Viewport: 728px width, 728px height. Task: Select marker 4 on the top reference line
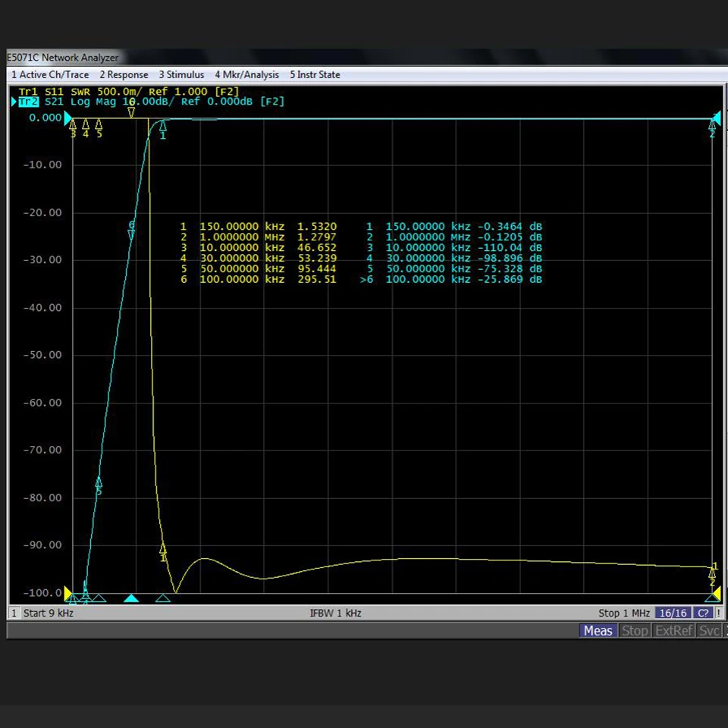[86, 129]
